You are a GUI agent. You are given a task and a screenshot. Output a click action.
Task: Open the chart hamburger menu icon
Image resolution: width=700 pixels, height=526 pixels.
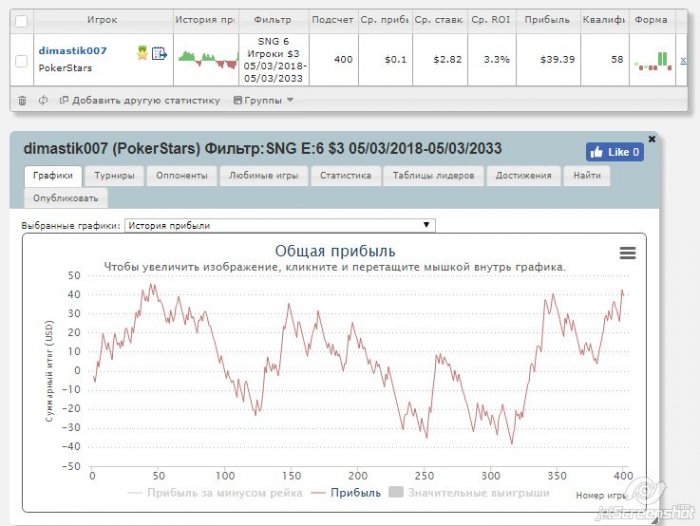(x=627, y=253)
